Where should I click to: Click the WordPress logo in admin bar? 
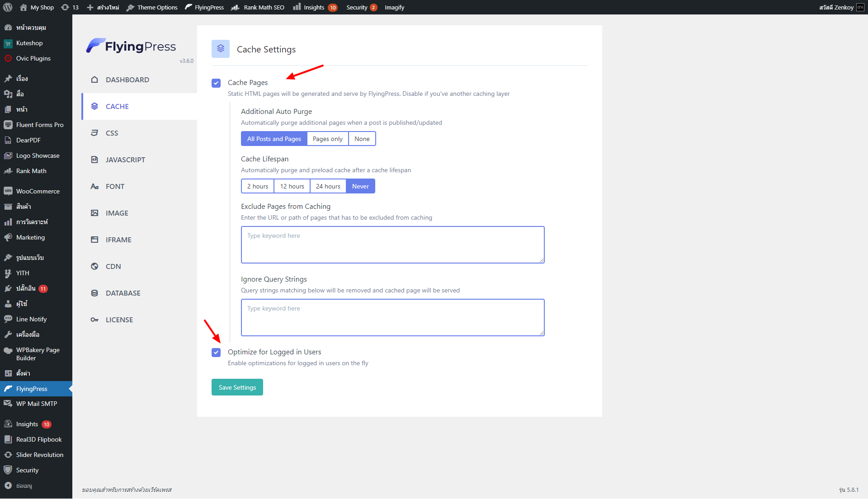(8, 7)
